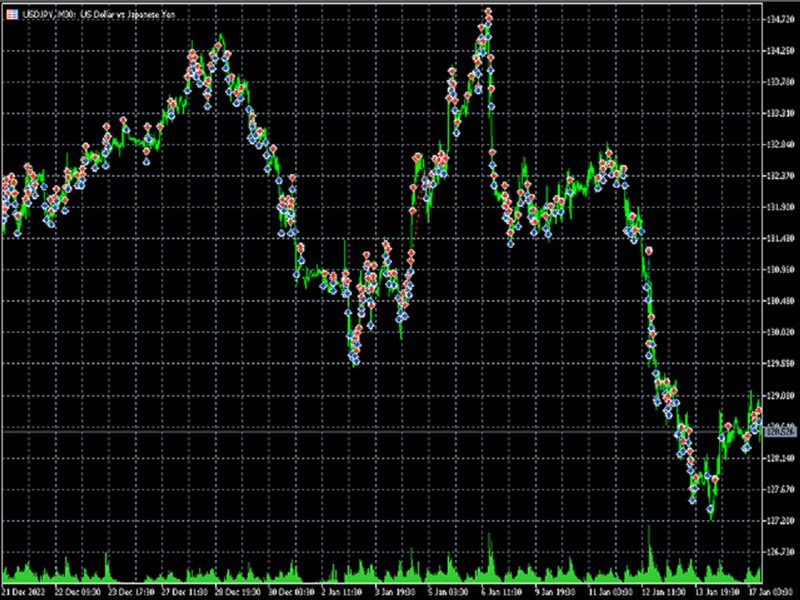Click the 131.900 price level label
Image resolution: width=800 pixels, height=600 pixels.
click(x=781, y=207)
